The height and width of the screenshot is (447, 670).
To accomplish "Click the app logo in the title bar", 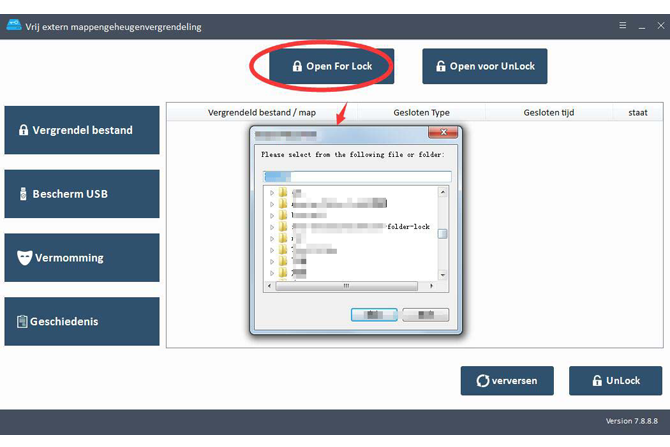I will [14, 26].
